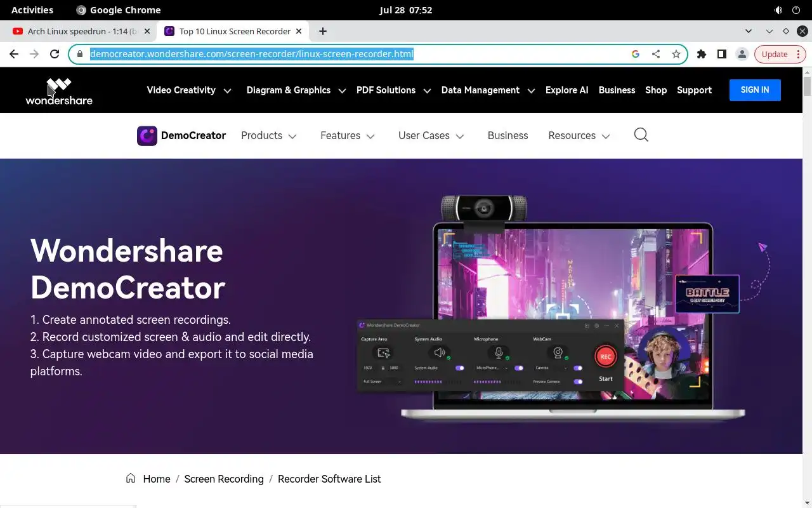Open the Support menu item

tap(694, 90)
